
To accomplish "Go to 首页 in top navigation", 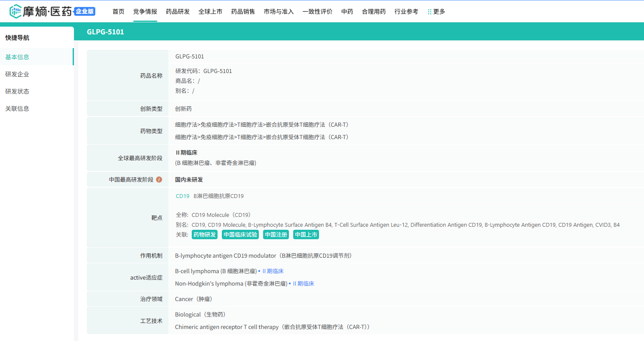I will [118, 12].
